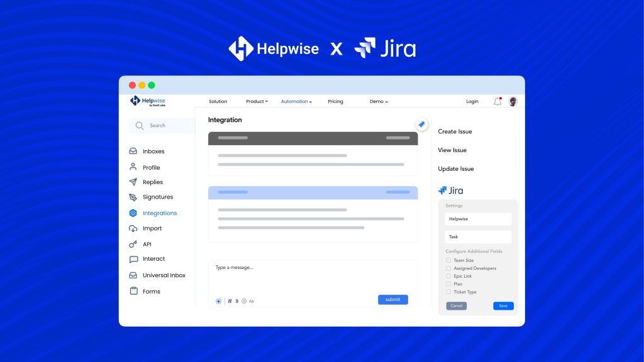
Task: Click the Save button in Jira settings
Action: point(503,306)
